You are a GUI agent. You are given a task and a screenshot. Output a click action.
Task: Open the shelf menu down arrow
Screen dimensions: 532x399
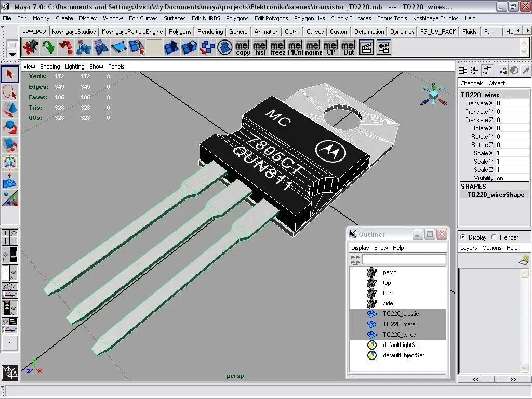click(x=12, y=54)
